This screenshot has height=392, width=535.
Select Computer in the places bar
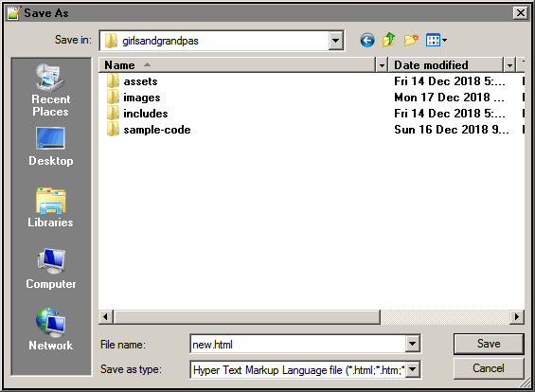tap(51, 269)
